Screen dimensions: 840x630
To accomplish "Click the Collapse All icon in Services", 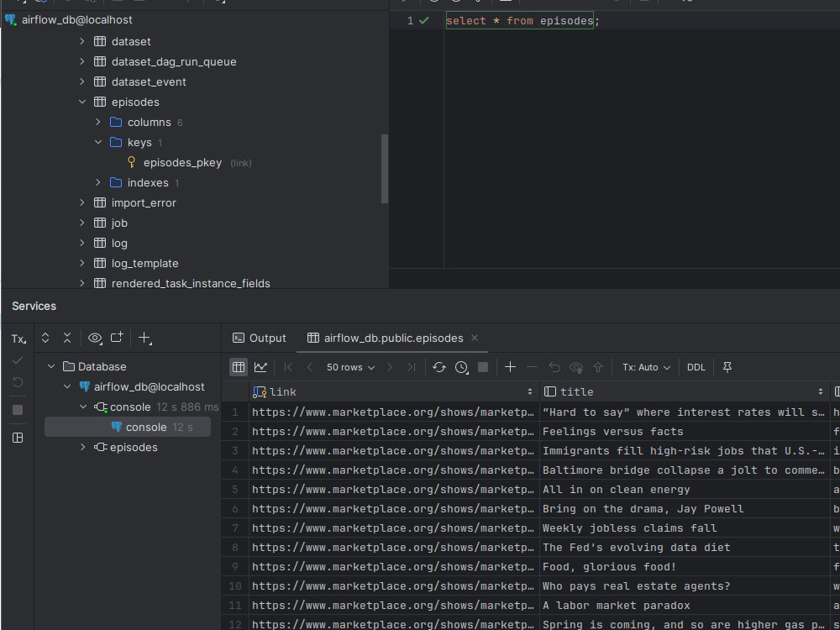I will click(67, 338).
